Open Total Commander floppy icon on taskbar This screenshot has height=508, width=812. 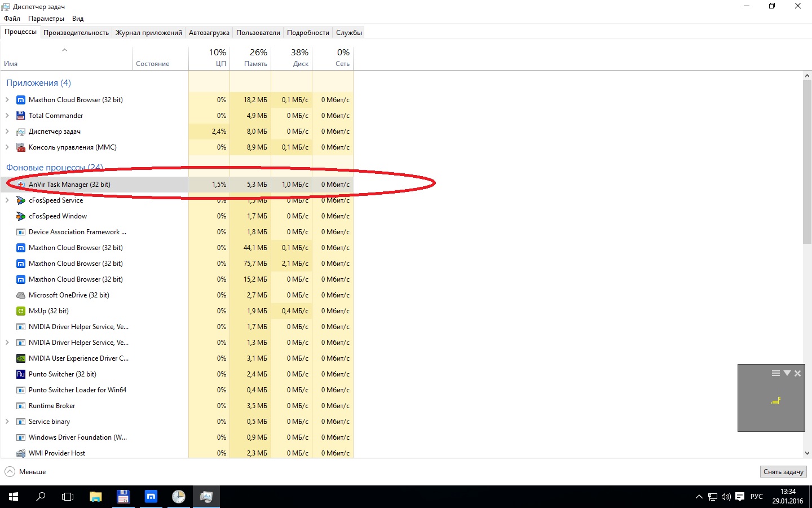click(123, 497)
